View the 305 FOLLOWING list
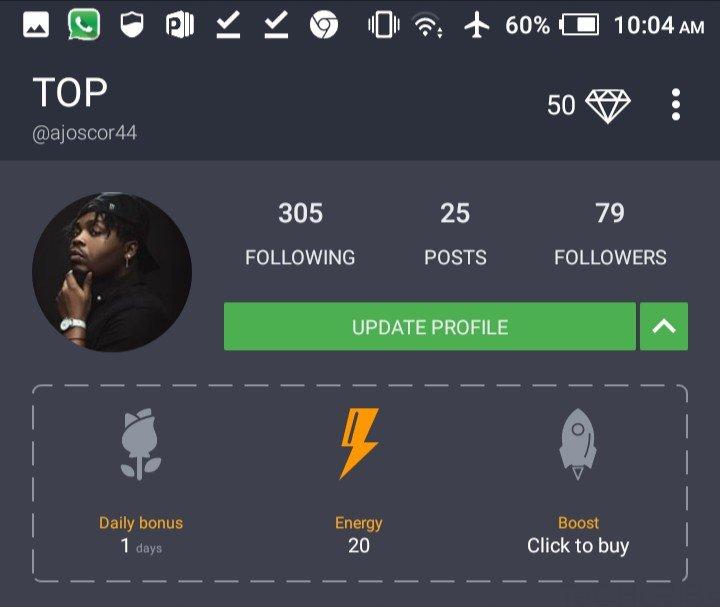 (300, 233)
